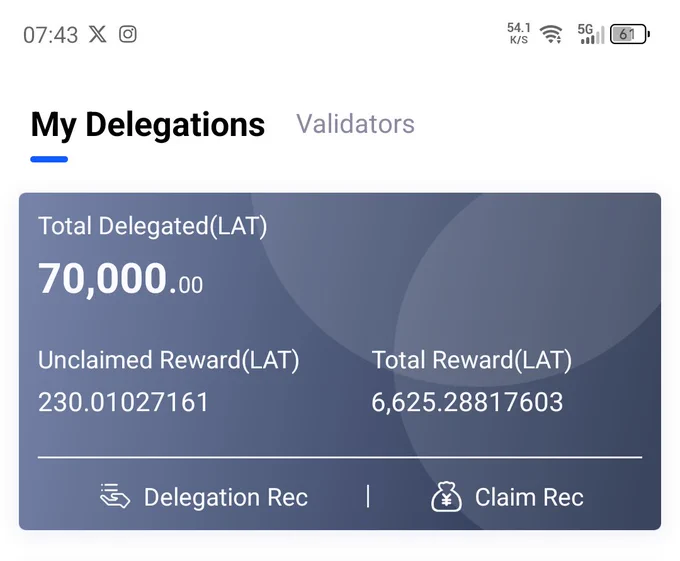Tap the battery level indicator
This screenshot has height=561, width=680.
coord(630,34)
